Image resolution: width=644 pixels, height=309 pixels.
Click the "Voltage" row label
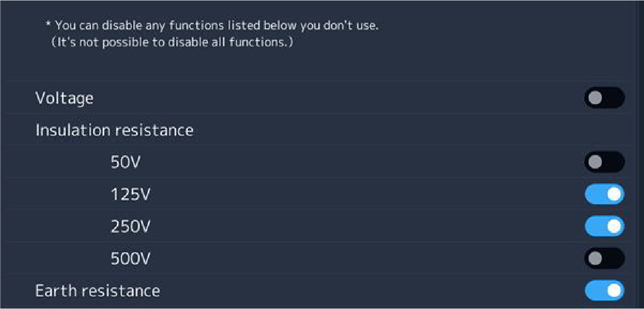pos(64,98)
